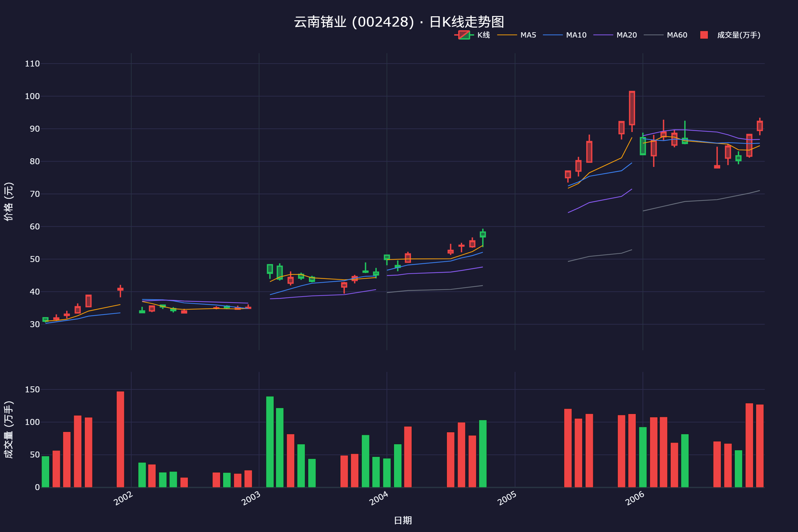Click the tallest red volume bar before 2002
This screenshot has height=532, width=798.
[120, 439]
